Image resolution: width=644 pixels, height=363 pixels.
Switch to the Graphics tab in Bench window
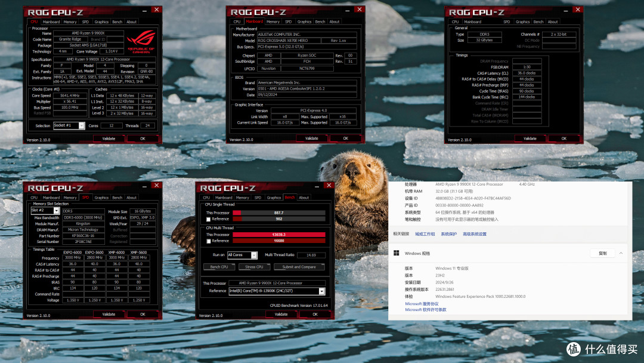pos(273,198)
